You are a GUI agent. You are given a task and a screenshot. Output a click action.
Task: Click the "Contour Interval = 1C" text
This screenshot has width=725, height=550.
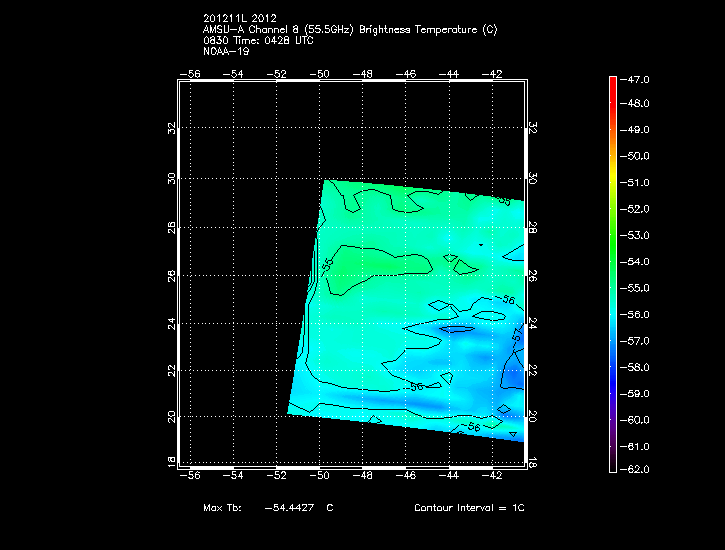tap(469, 508)
